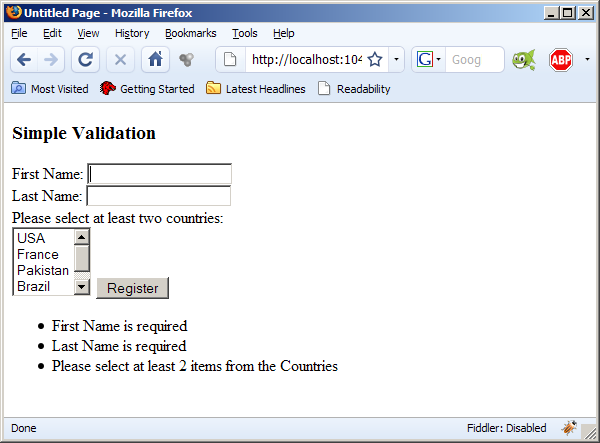This screenshot has height=443, width=600.
Task: Bookmark this page with the star icon
Action: click(375, 59)
